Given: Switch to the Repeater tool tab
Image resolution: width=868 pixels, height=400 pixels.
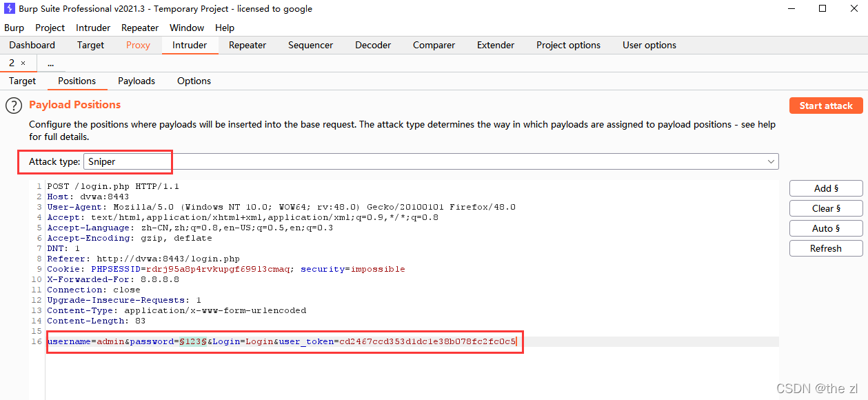Looking at the screenshot, I should (x=248, y=45).
